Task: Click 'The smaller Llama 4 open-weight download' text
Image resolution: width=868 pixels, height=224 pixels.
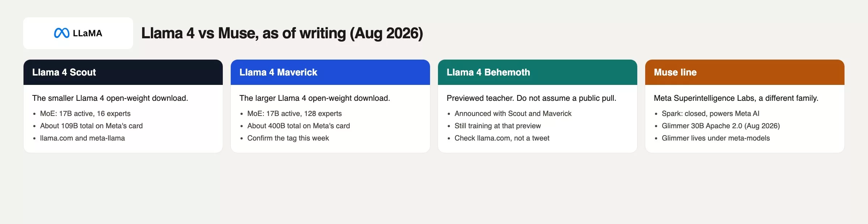Action: coord(110,98)
